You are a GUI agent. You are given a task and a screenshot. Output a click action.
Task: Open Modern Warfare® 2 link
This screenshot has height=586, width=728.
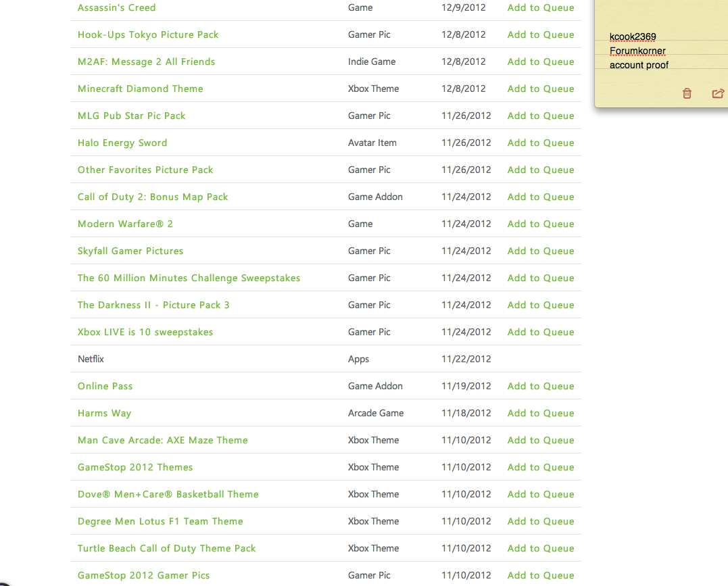(x=125, y=224)
